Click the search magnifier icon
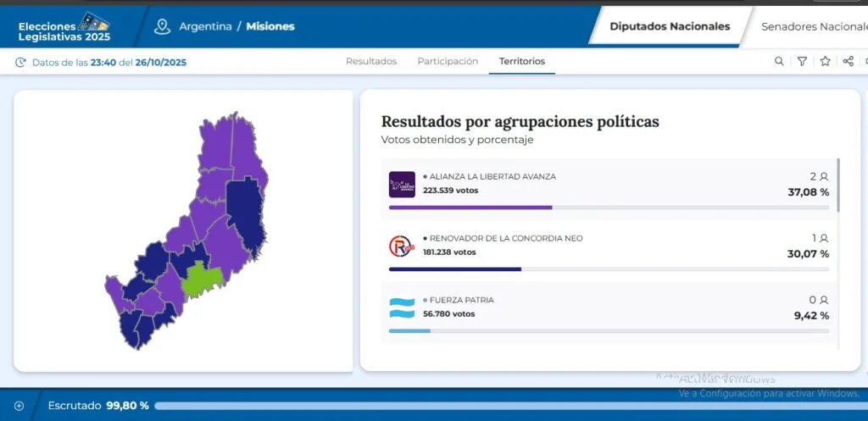This screenshot has width=868, height=421. [779, 61]
